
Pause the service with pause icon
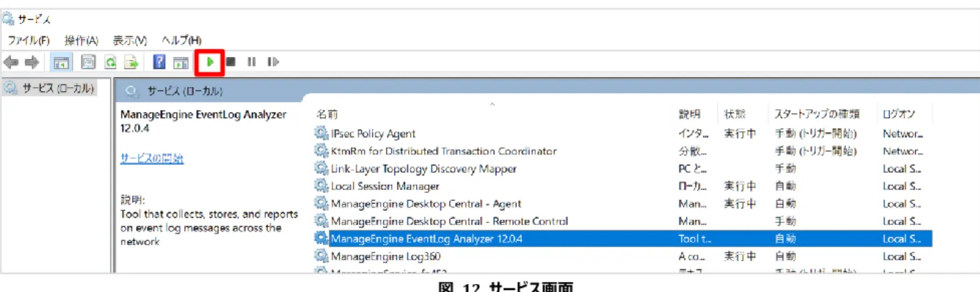point(251,62)
